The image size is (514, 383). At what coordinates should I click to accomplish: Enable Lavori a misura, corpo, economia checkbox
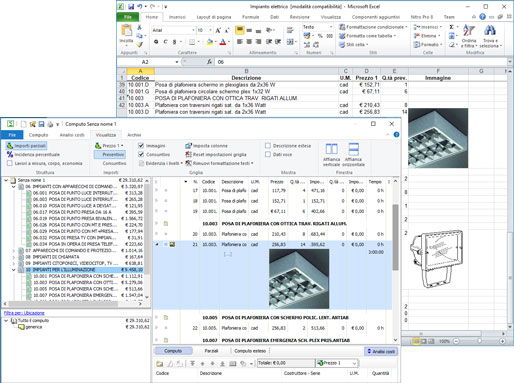(x=10, y=163)
